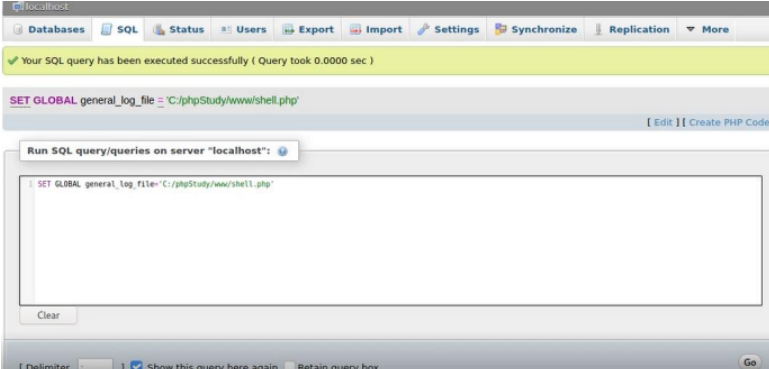Screen dimensions: 769x369
Task: Open the Replication tab
Action: [631, 29]
